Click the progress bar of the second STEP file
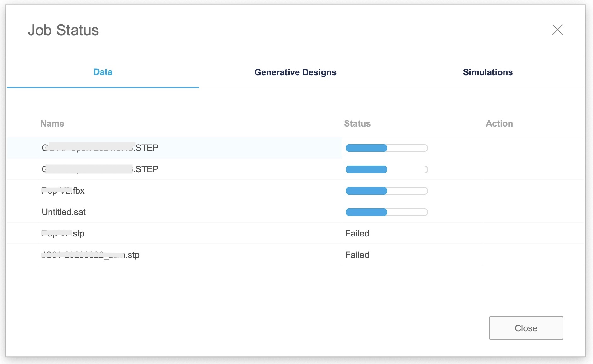593x364 pixels. pyautogui.click(x=387, y=169)
